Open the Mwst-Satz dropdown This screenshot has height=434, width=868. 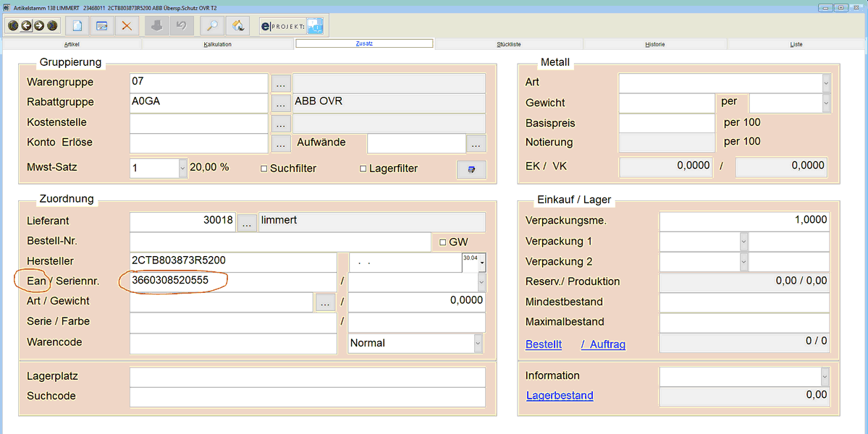pos(182,168)
